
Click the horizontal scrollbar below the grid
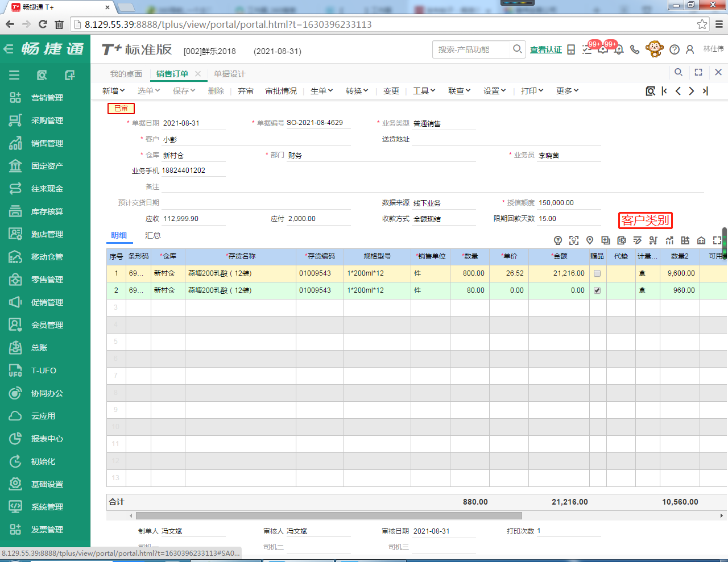(x=329, y=516)
